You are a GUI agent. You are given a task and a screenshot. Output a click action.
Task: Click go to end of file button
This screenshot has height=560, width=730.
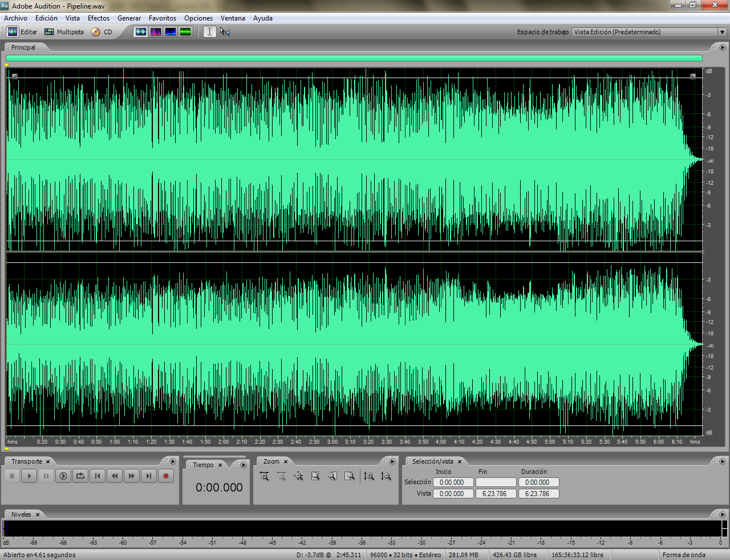[x=149, y=476]
